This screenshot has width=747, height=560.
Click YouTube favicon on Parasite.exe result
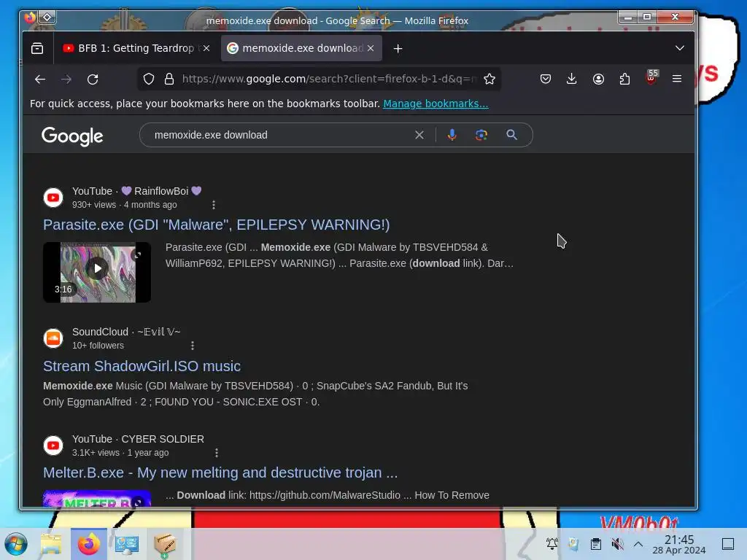point(53,198)
